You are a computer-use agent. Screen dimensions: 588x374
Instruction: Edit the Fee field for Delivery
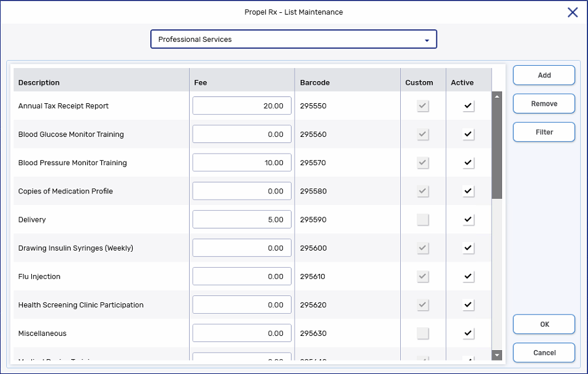(242, 219)
